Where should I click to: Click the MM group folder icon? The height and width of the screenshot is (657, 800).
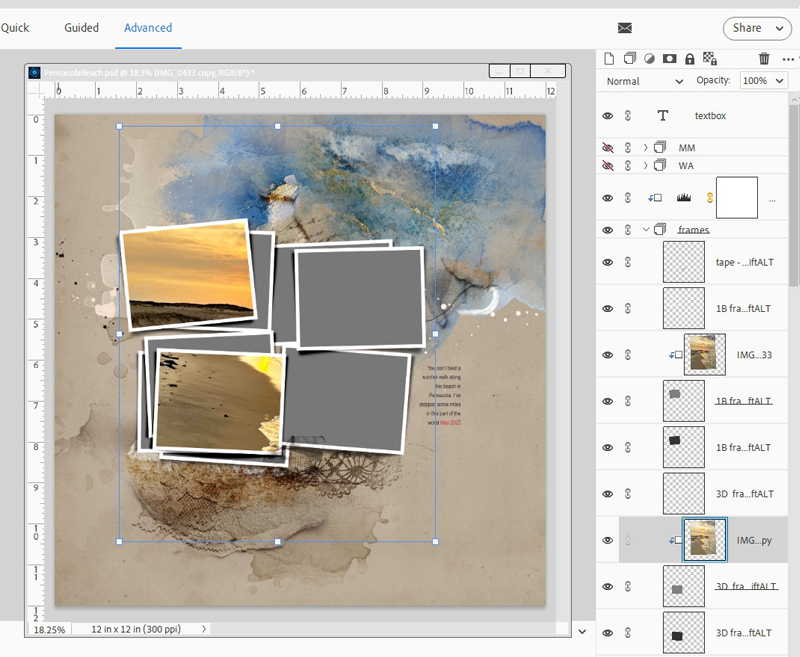pos(660,147)
